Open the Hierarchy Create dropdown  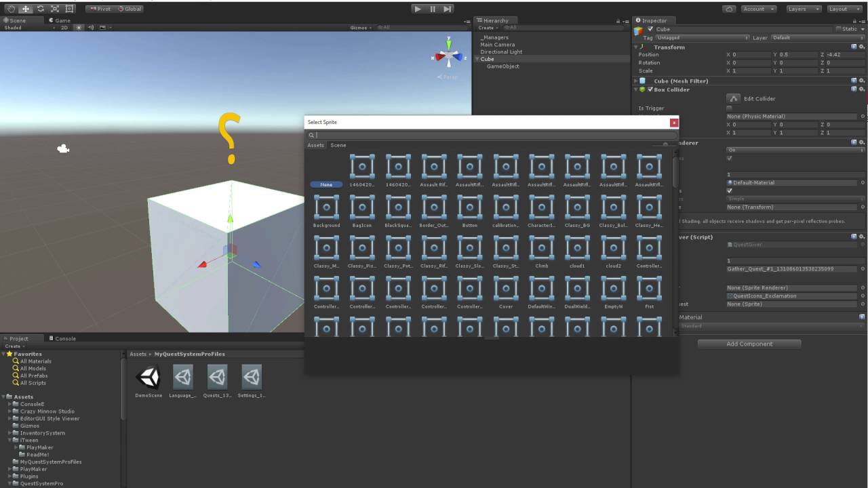488,28
